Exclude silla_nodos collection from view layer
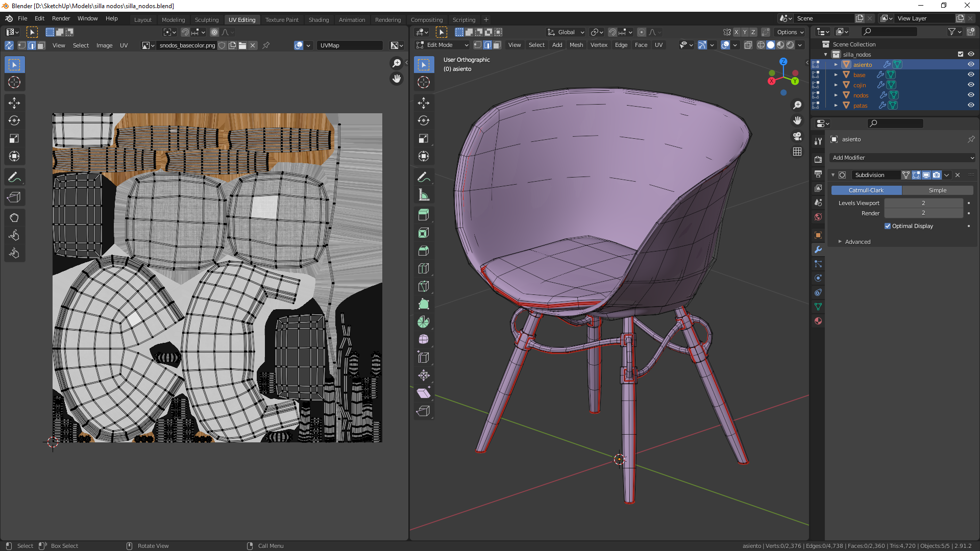Image resolution: width=980 pixels, height=551 pixels. pos(960,54)
